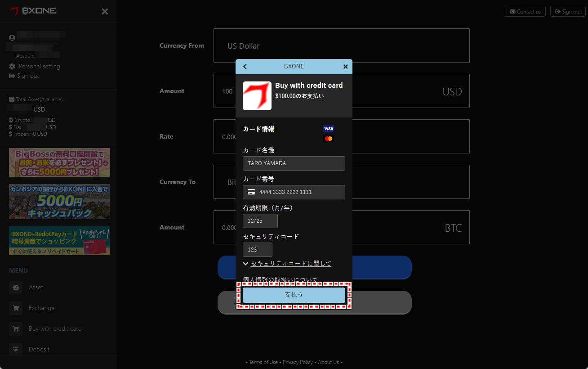Open the Deposit menu item
The height and width of the screenshot is (369, 588).
point(39,350)
